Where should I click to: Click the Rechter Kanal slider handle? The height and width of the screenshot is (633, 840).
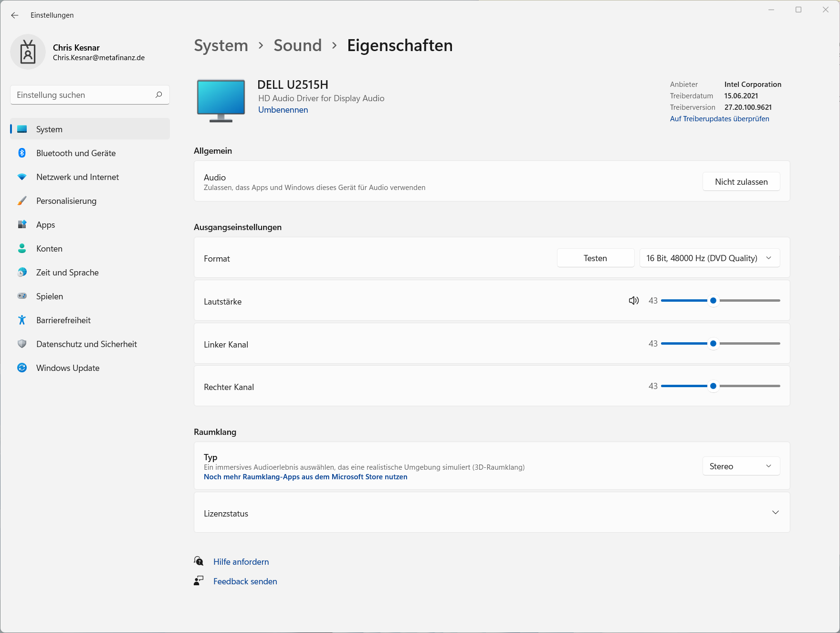point(713,386)
